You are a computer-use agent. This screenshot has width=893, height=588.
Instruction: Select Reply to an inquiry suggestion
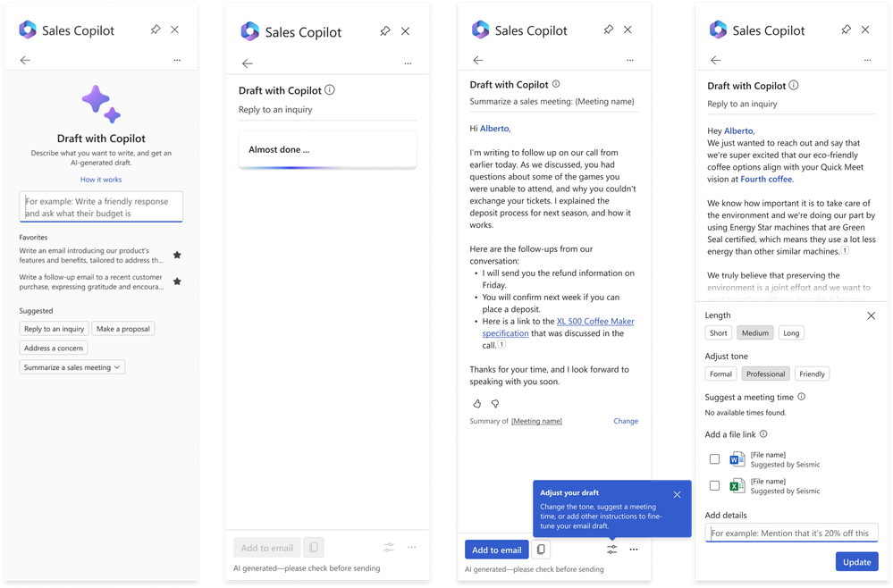point(55,329)
